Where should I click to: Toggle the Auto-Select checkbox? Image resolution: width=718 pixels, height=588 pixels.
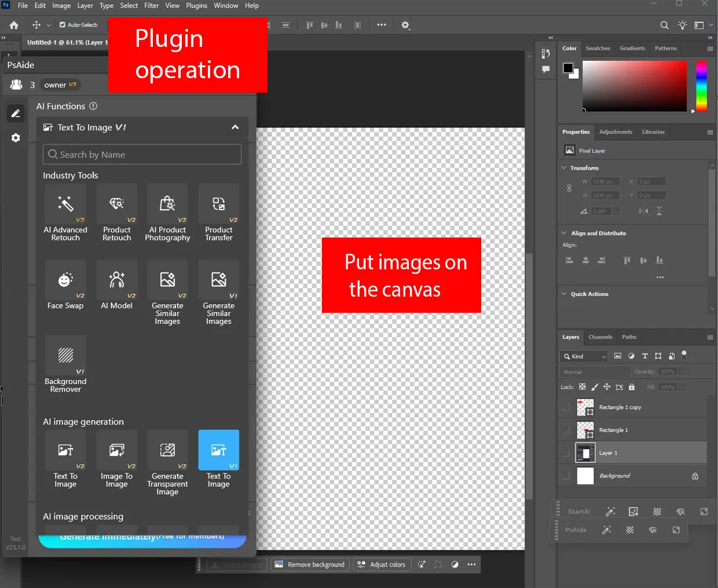(x=63, y=25)
